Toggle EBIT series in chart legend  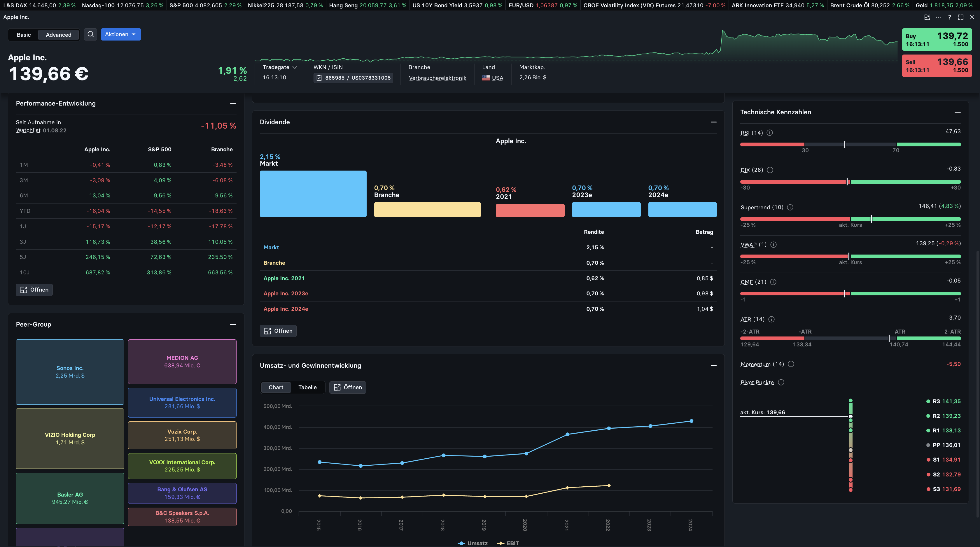coord(508,543)
